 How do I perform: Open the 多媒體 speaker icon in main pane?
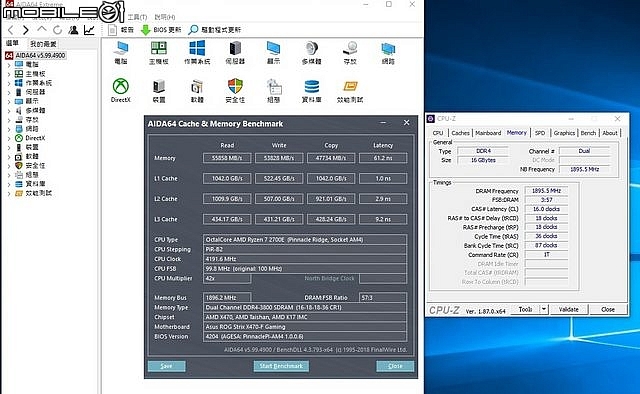point(311,53)
